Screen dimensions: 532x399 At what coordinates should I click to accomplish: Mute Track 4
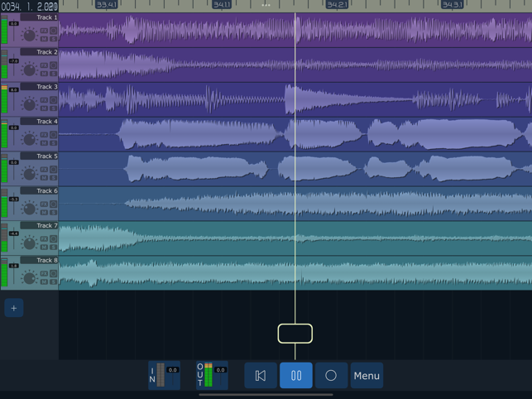point(44,143)
